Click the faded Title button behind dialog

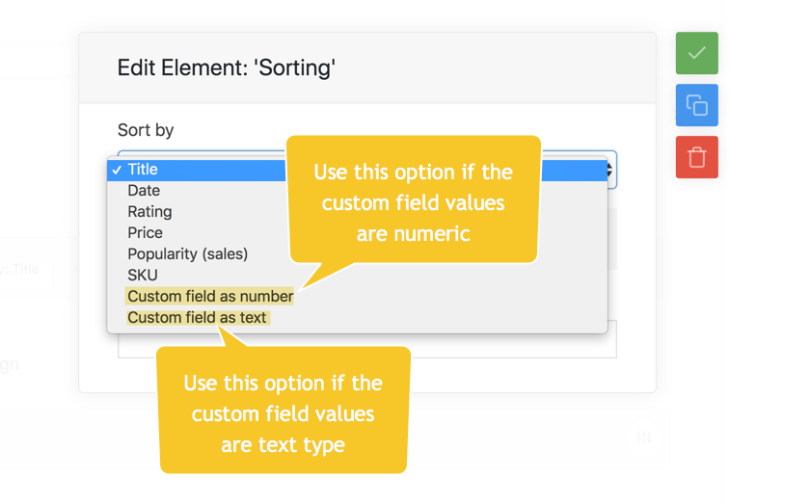tap(21, 269)
